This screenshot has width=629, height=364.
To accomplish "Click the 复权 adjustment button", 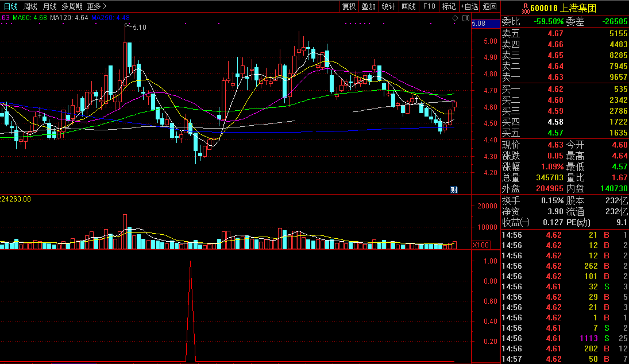I will tap(349, 6).
